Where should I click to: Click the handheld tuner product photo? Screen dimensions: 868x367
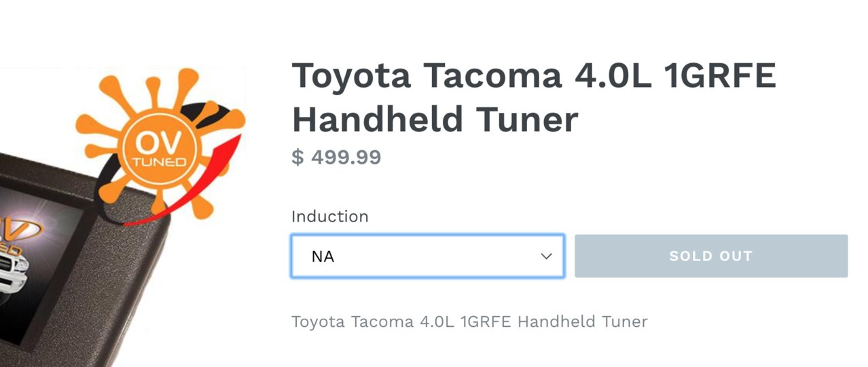(122, 217)
